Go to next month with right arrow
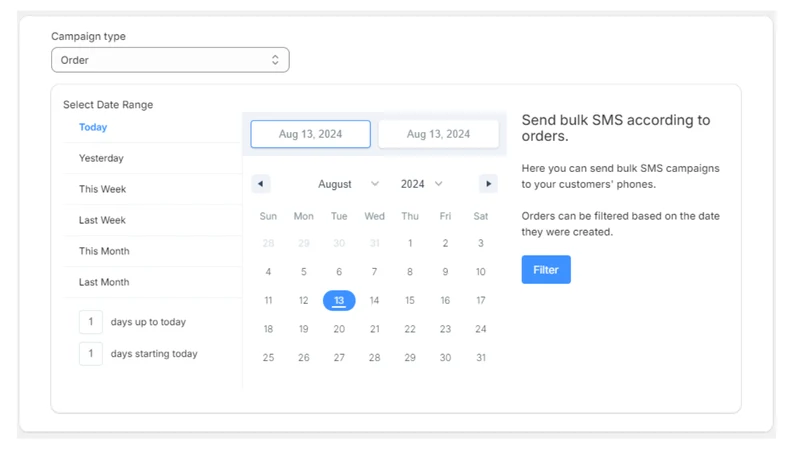This screenshot has width=800, height=450. [x=488, y=184]
